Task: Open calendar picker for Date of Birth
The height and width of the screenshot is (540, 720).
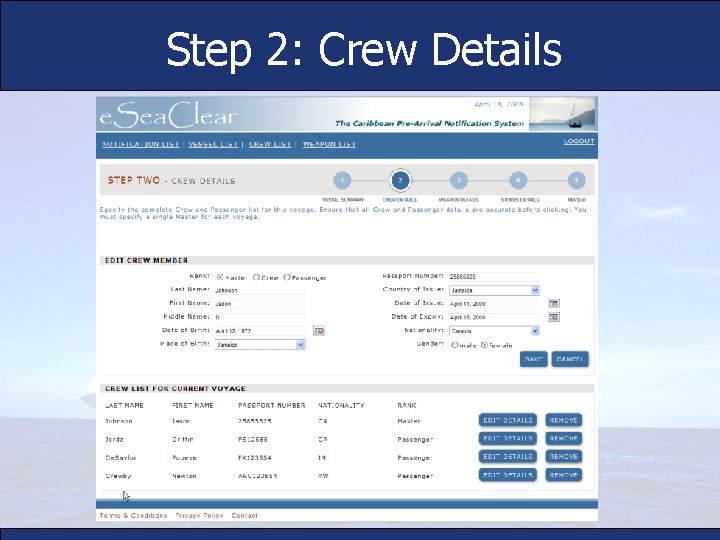Action: coord(319,331)
